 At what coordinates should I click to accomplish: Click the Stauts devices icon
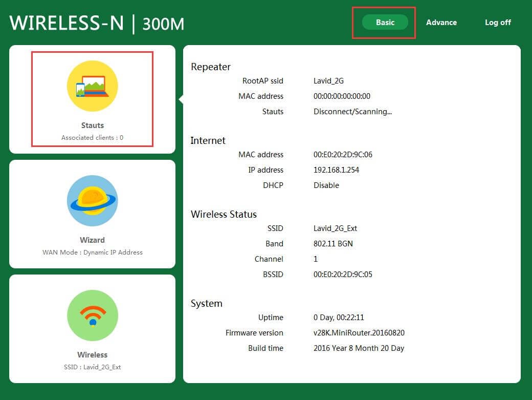(93, 86)
